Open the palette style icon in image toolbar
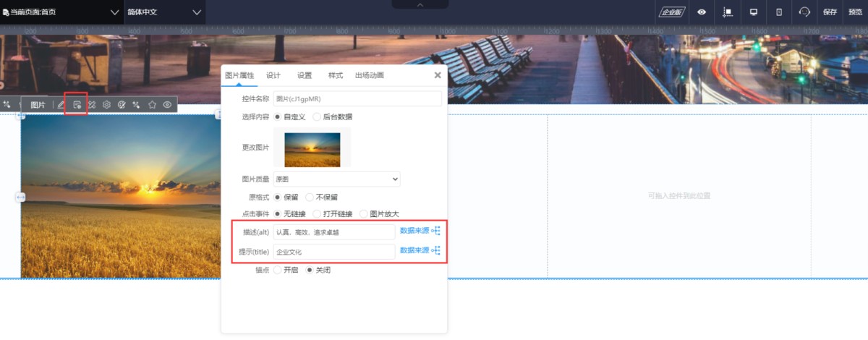This screenshot has width=868, height=340. [122, 105]
